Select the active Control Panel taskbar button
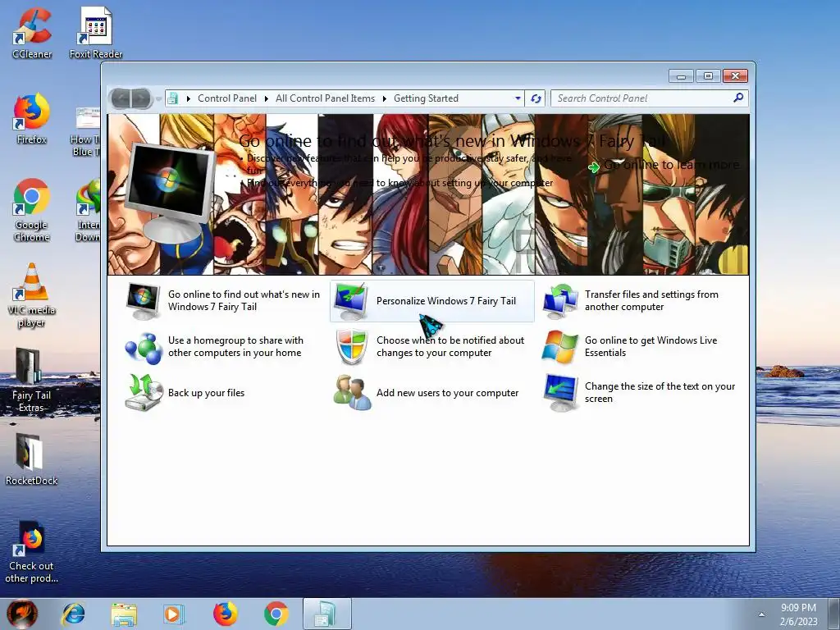The height and width of the screenshot is (630, 840). coord(326,614)
